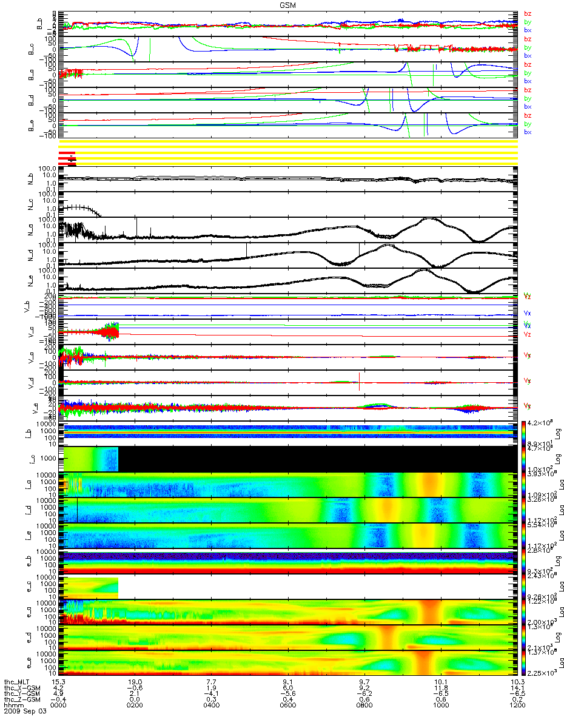Click the green by legend beside B_c panel
Image resolution: width=564 pixels, height=728 pixels.
pyautogui.click(x=528, y=48)
